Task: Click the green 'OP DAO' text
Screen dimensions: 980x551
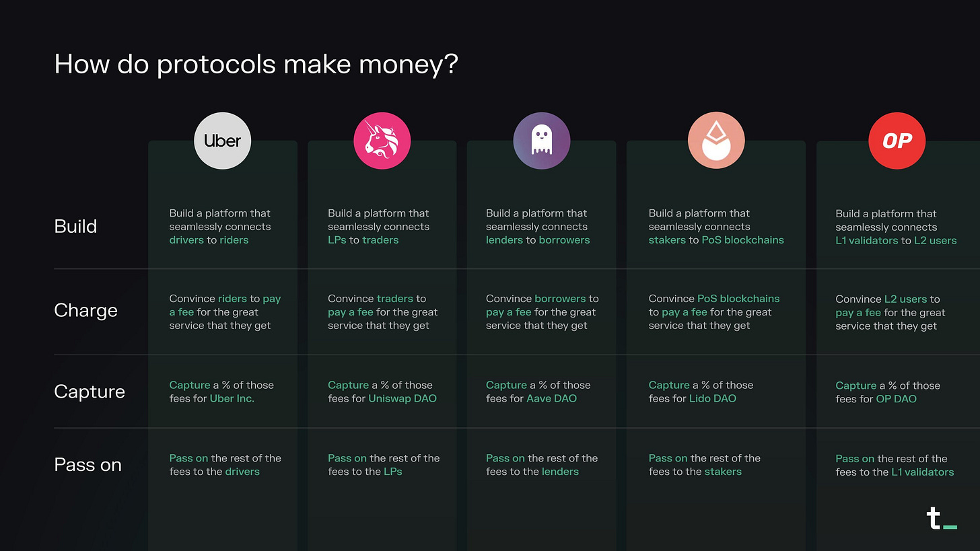Action: click(x=896, y=399)
